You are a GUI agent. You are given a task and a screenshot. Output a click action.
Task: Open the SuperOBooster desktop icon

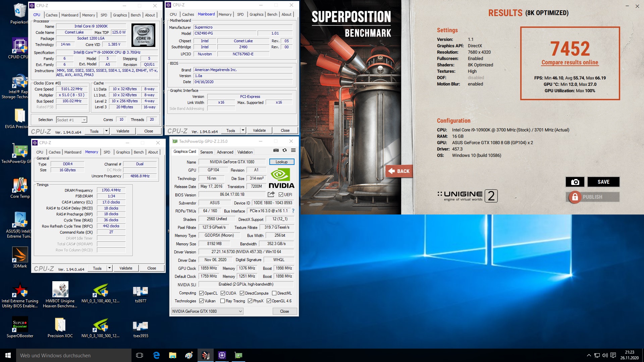pos(20,327)
